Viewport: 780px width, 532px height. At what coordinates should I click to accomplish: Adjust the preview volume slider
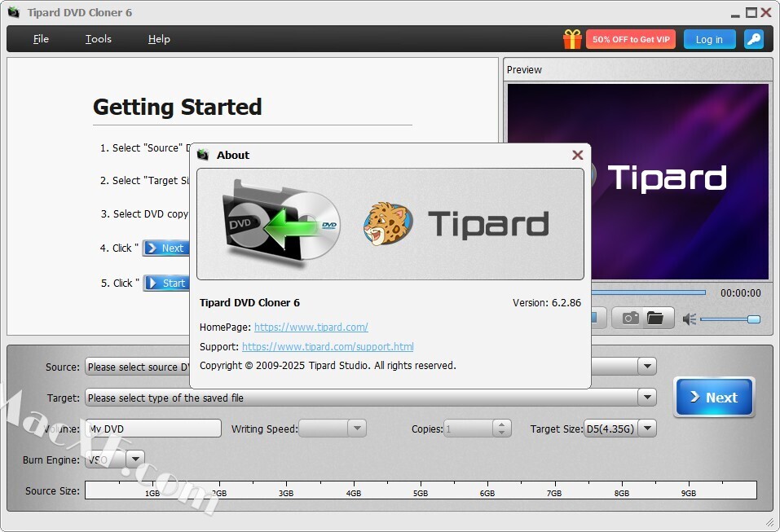[x=730, y=319]
